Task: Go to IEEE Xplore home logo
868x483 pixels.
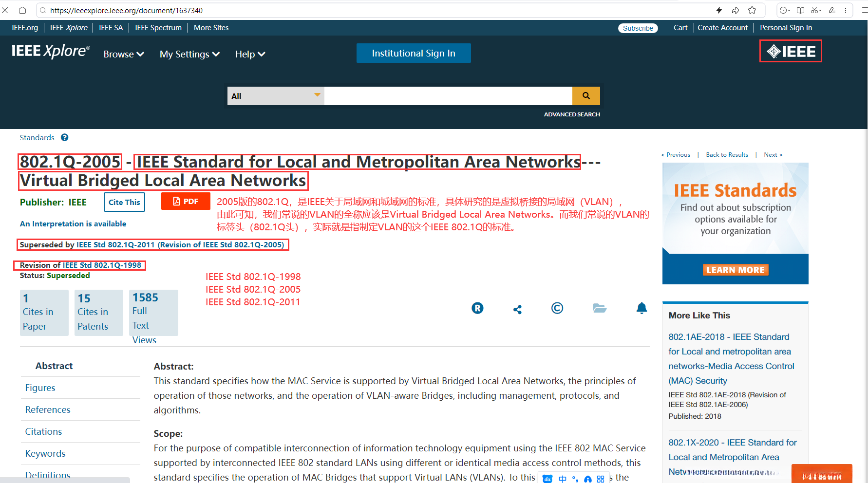Action: pos(51,51)
